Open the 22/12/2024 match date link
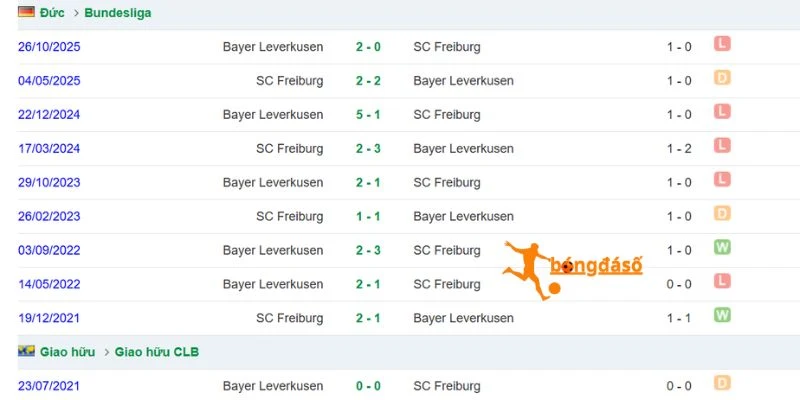800x400 pixels. pos(49,115)
